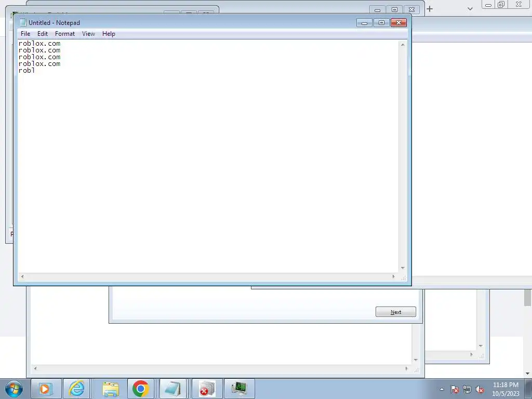Image resolution: width=532 pixels, height=399 pixels.
Task: Open the network tray icon
Action: [x=467, y=389]
